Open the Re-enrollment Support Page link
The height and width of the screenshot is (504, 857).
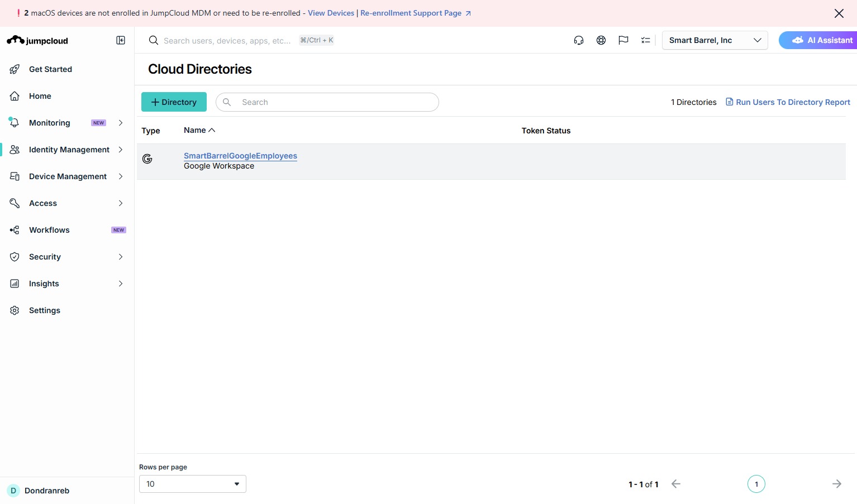click(x=416, y=13)
